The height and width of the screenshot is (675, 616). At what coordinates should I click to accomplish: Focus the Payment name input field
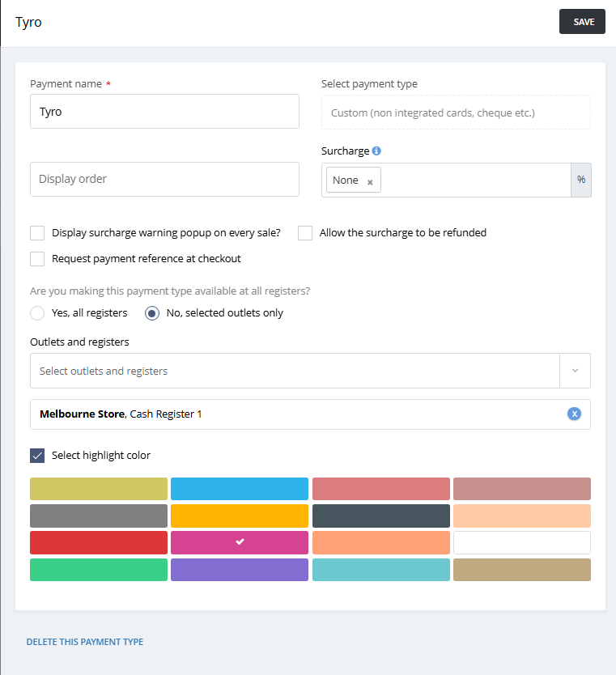coord(164,112)
